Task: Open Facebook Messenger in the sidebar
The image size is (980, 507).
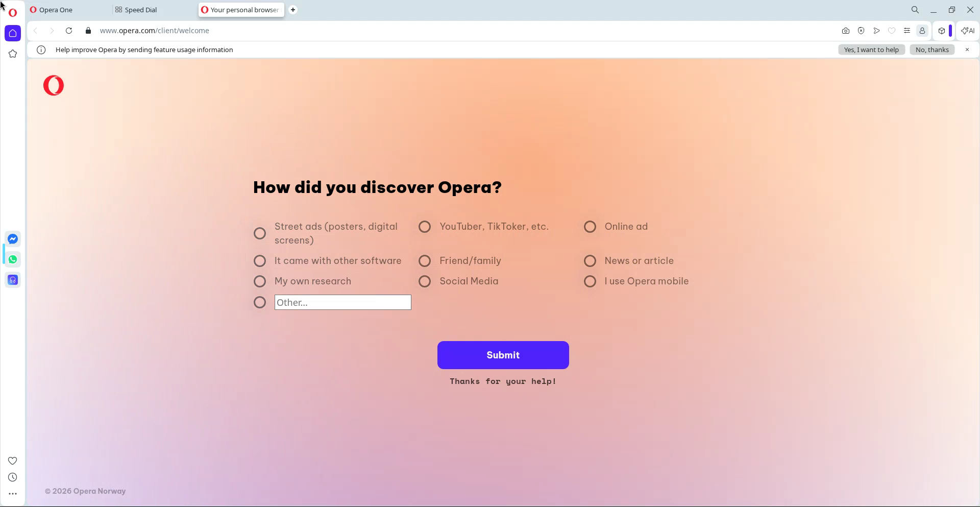Action: point(13,239)
